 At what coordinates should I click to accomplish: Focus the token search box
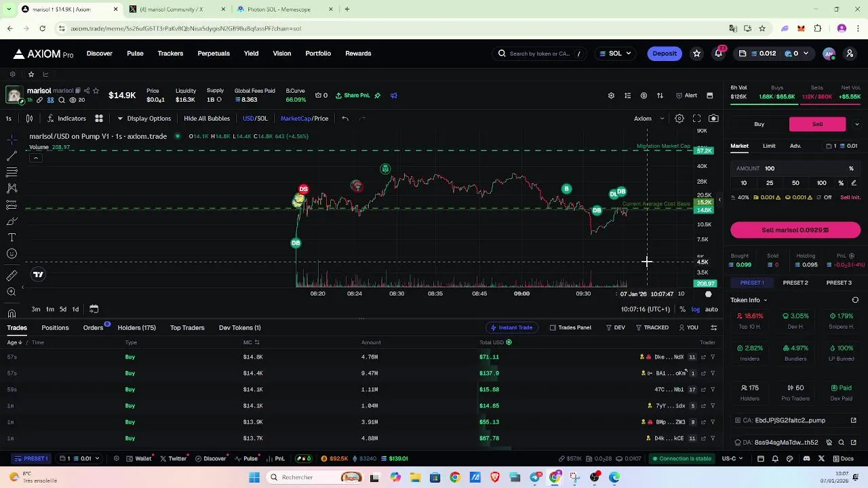[540, 54]
